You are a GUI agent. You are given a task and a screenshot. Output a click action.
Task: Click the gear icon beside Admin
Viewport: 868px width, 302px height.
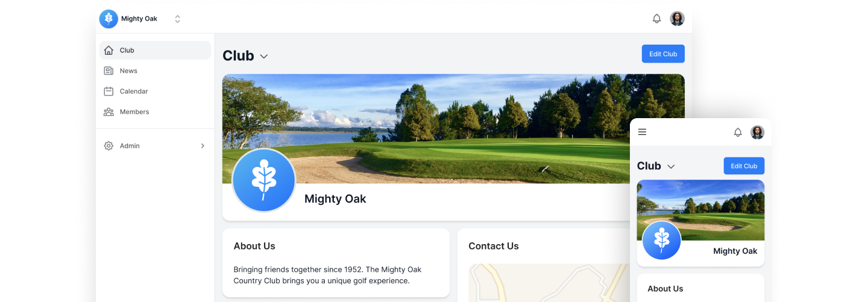[x=108, y=146]
